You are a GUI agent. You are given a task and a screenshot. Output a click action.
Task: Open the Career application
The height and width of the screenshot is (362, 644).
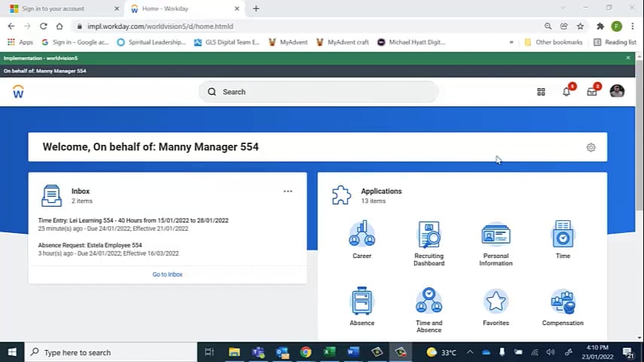point(362,240)
